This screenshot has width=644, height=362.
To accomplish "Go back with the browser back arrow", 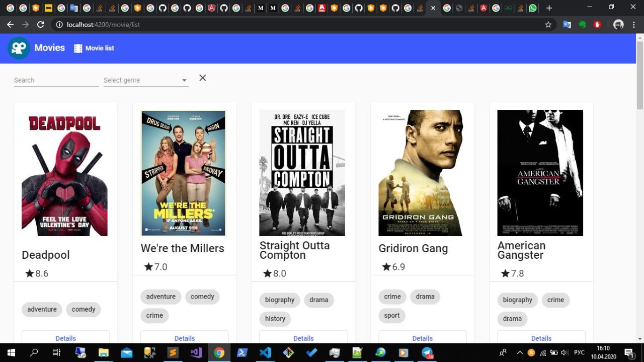I will pyautogui.click(x=11, y=25).
